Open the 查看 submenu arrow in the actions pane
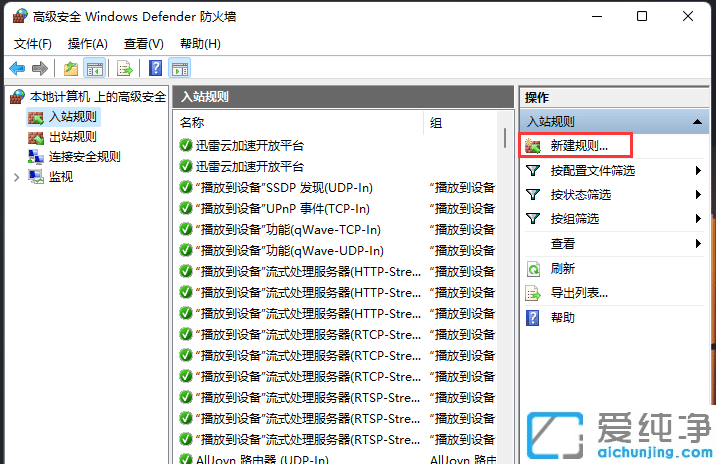Viewport: 716px width, 464px height. click(698, 244)
